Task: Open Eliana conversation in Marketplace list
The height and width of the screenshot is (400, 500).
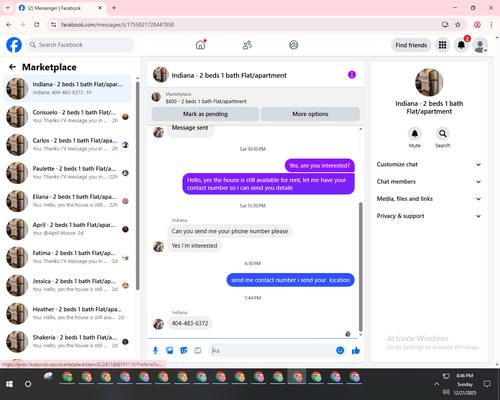Action: (x=67, y=201)
